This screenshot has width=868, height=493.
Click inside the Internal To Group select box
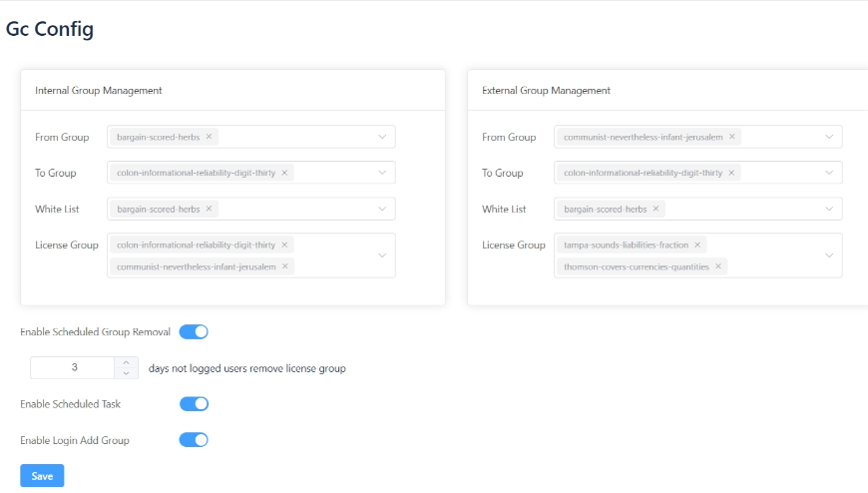coord(329,173)
